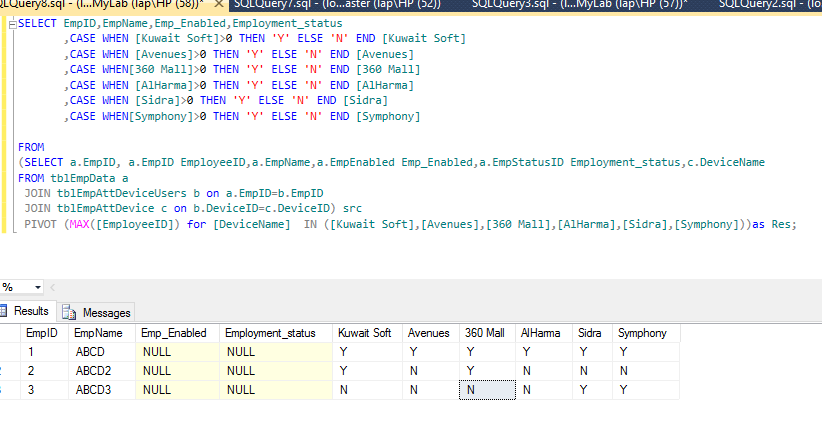Screen dimensions: 822x445
Task: Click the Employment_status NULL cell for ABCD2
Action: (276, 371)
